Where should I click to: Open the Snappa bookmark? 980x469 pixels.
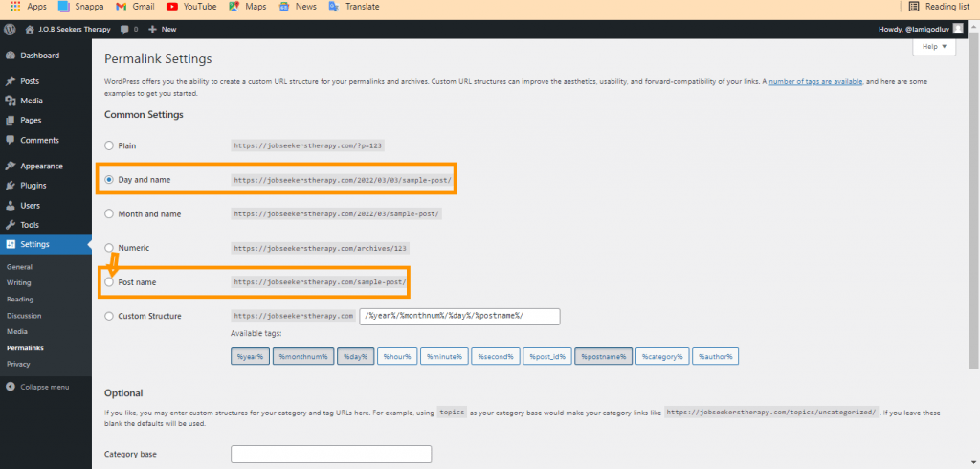point(80,7)
